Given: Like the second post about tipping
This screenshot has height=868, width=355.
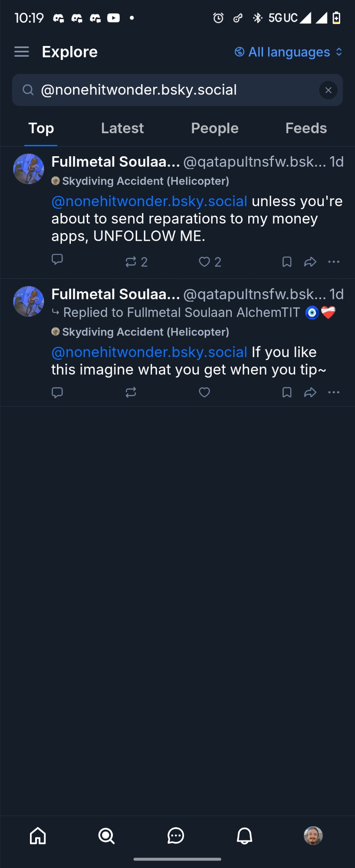Looking at the screenshot, I should click(x=204, y=392).
